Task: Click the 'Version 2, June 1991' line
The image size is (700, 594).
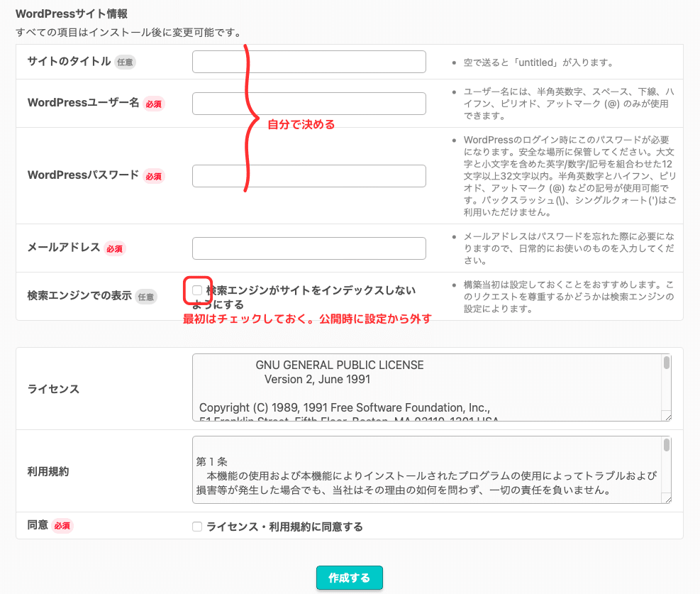Action: point(318,379)
